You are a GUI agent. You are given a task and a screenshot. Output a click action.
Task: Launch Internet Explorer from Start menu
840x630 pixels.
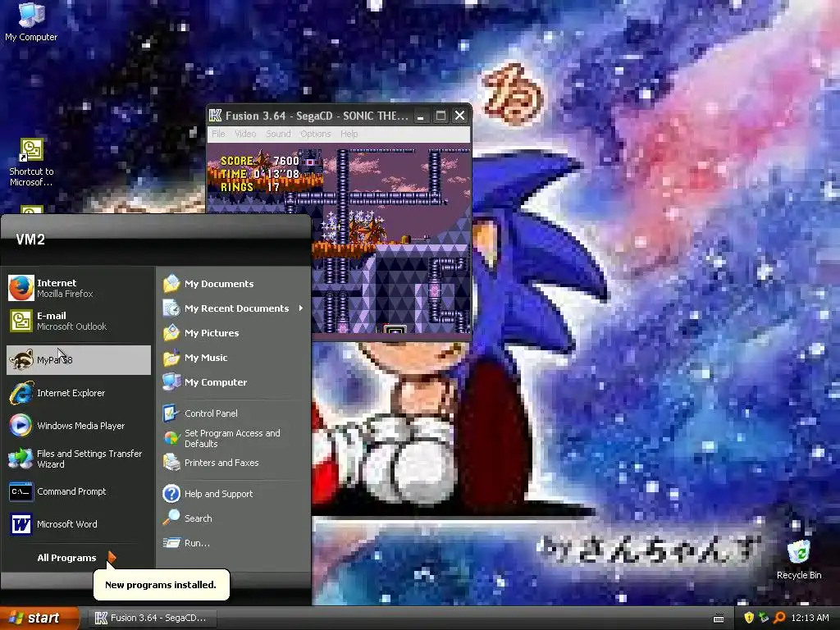(x=78, y=393)
